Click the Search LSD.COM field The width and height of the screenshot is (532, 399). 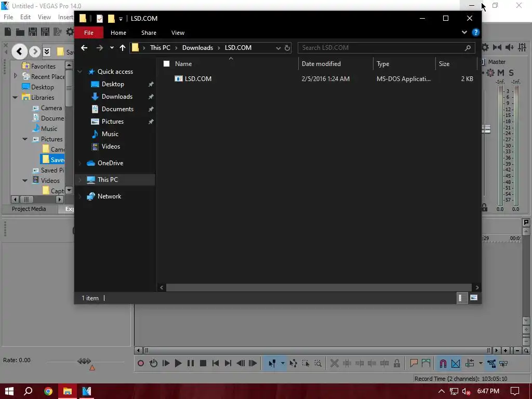coord(386,48)
